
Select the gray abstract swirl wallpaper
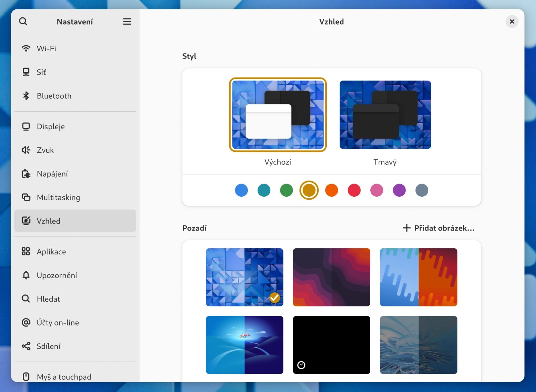(419, 345)
